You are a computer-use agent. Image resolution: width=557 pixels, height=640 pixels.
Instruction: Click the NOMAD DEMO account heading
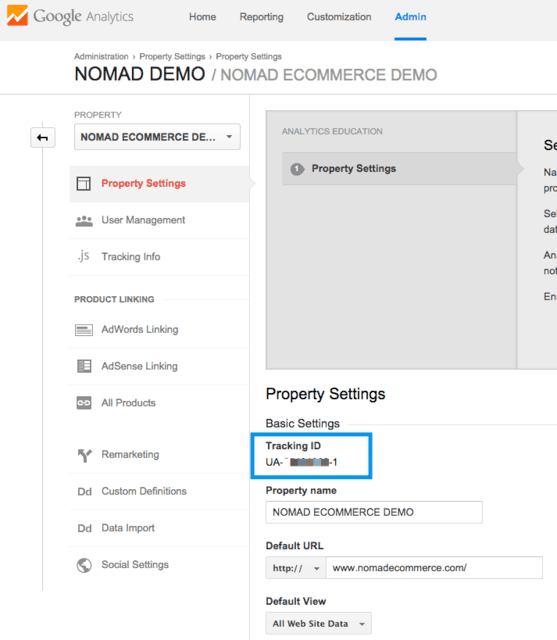tap(140, 74)
